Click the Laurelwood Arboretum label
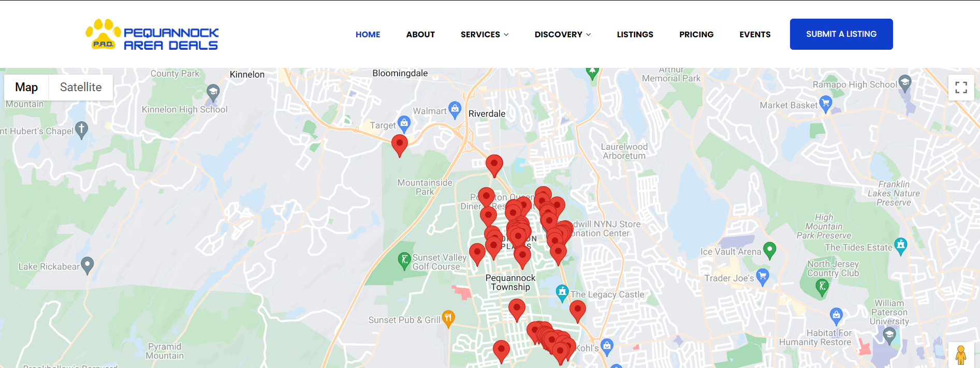The image size is (980, 368). coord(624,151)
